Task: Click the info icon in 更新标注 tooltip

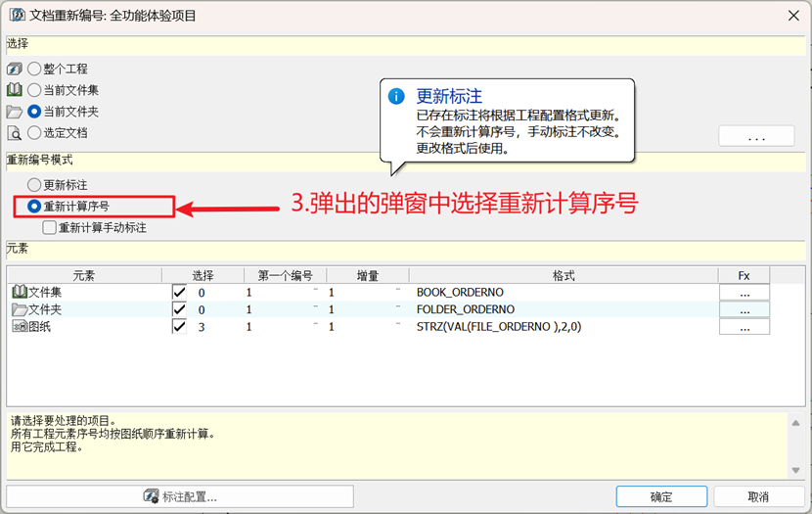Action: click(396, 96)
